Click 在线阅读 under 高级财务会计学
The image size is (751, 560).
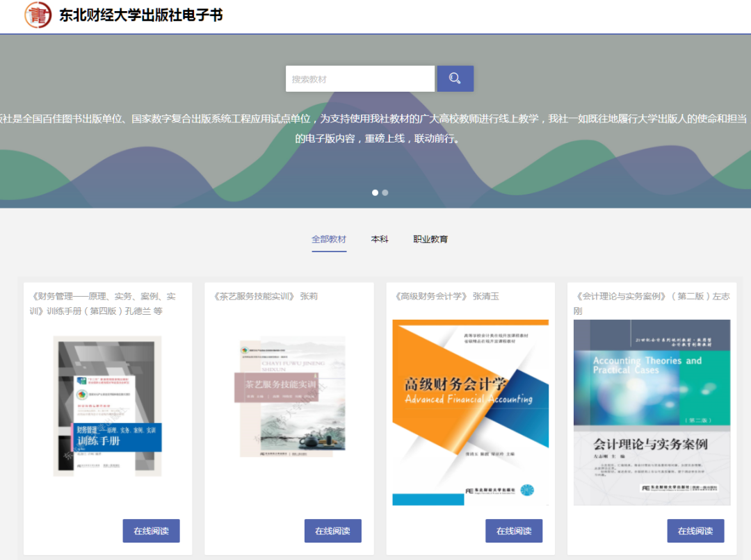tap(513, 530)
